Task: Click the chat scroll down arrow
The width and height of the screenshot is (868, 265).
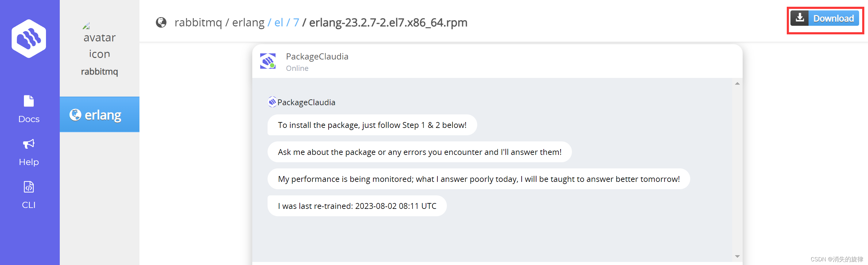Action: (737, 257)
